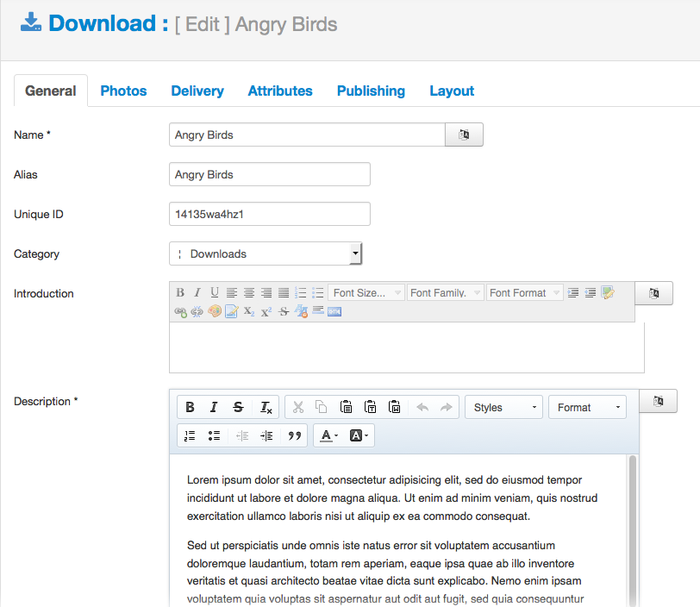Insert horizontal rule in Introduction editor
700x607 pixels.
point(318,310)
